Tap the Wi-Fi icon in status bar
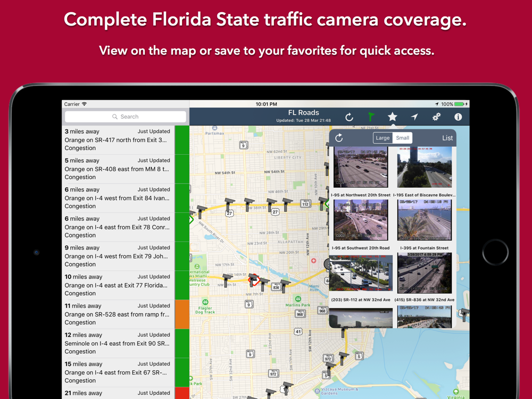Image resolution: width=532 pixels, height=399 pixels. click(85, 104)
